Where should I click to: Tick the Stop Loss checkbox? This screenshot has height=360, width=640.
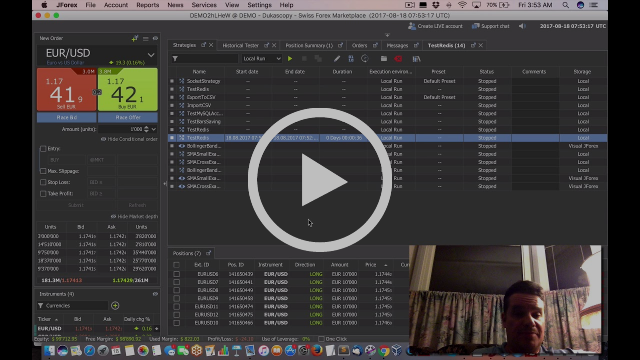click(43, 182)
